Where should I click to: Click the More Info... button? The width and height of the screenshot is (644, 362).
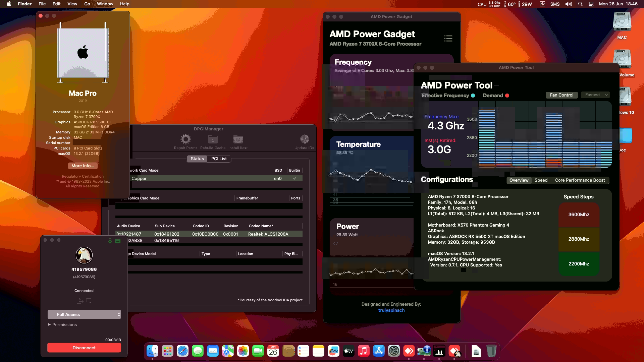tap(83, 166)
